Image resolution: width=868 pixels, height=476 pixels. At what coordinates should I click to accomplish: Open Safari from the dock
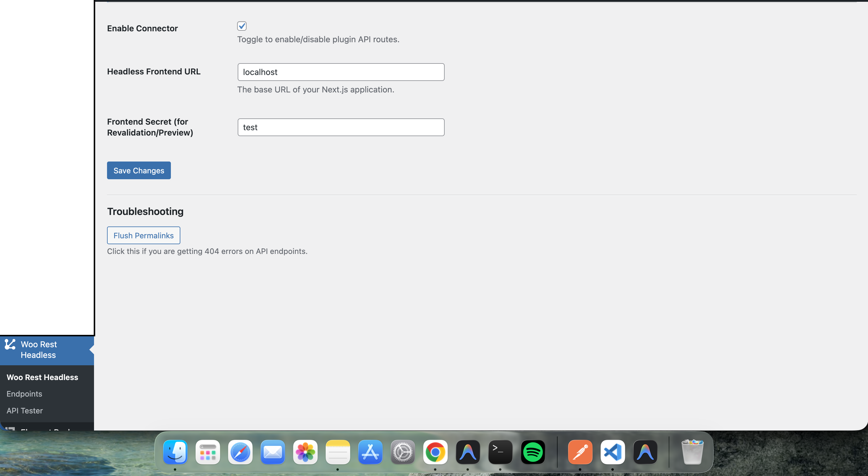240,452
